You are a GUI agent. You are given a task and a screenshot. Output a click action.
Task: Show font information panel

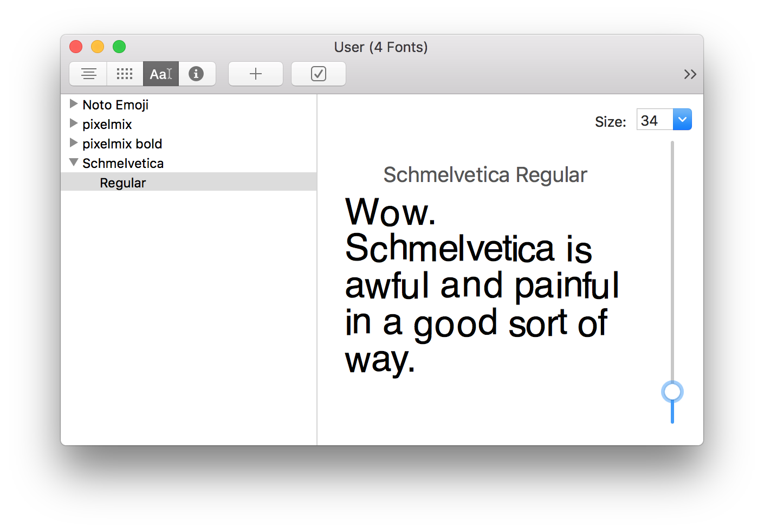point(197,74)
